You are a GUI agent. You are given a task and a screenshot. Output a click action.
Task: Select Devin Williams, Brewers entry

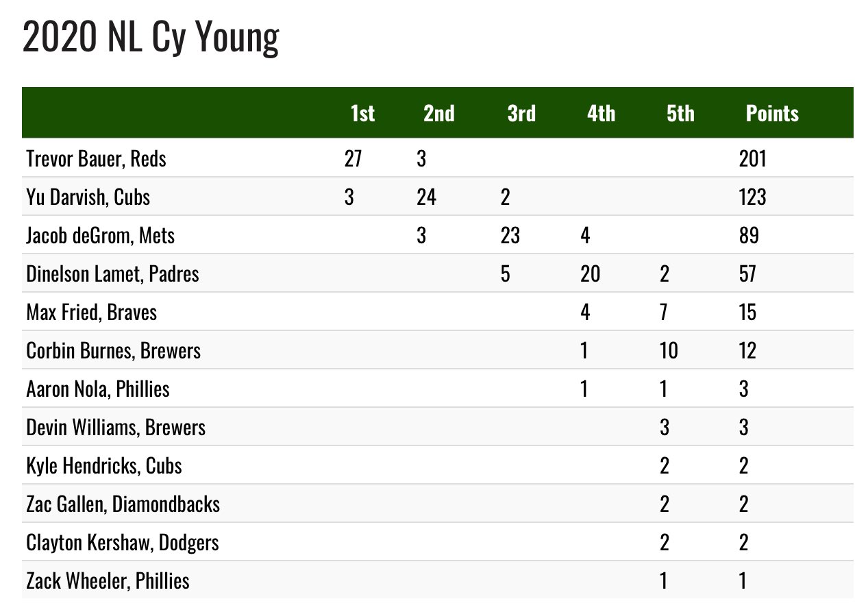click(x=115, y=428)
